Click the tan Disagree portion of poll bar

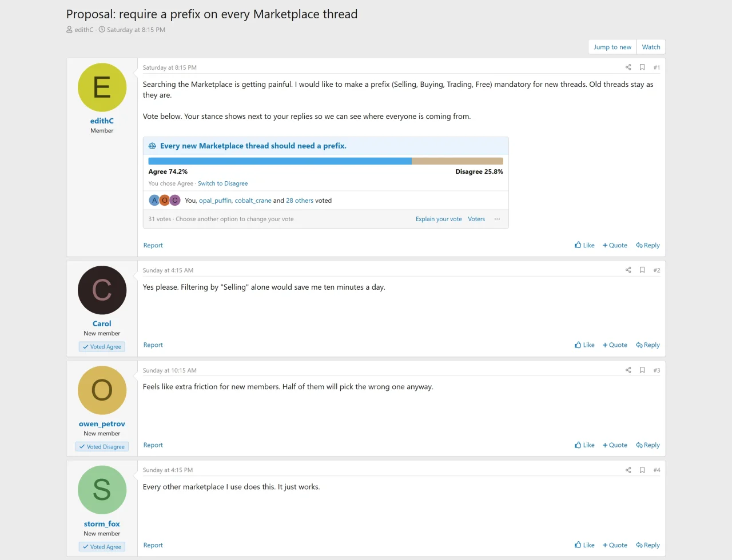(x=457, y=161)
